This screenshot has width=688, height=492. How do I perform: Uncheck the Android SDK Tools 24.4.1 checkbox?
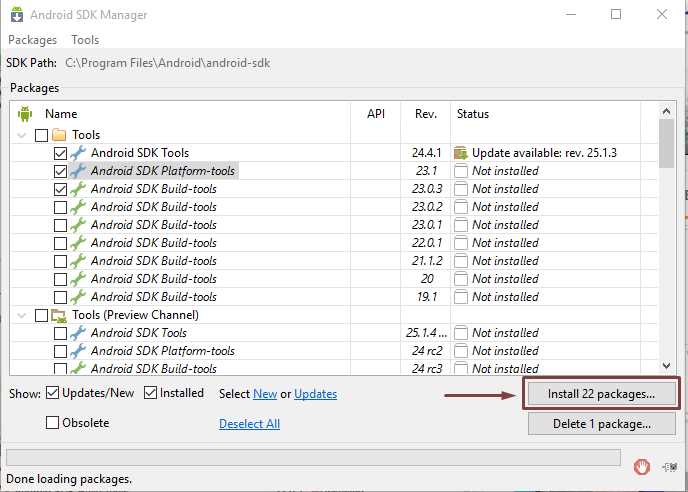[60, 153]
